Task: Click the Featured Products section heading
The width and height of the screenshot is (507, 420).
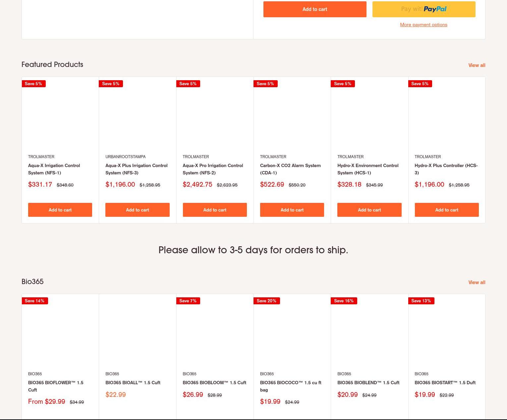Action: coord(52,65)
